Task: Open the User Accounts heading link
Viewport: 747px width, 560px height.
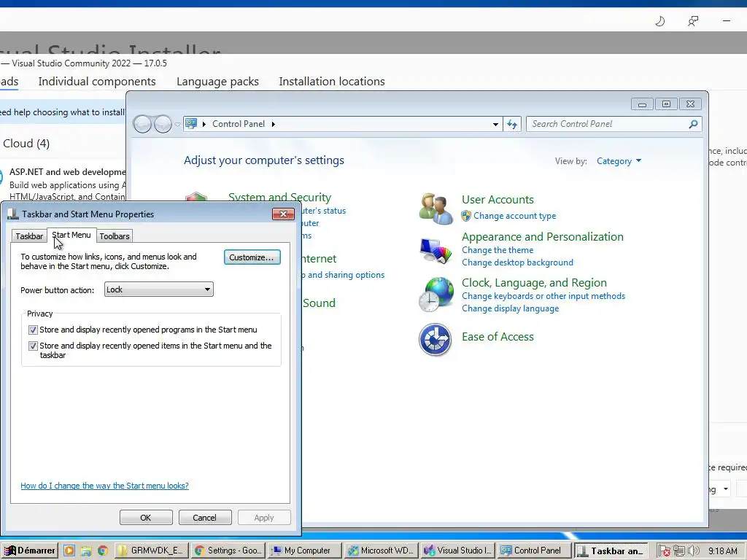Action: point(498,200)
